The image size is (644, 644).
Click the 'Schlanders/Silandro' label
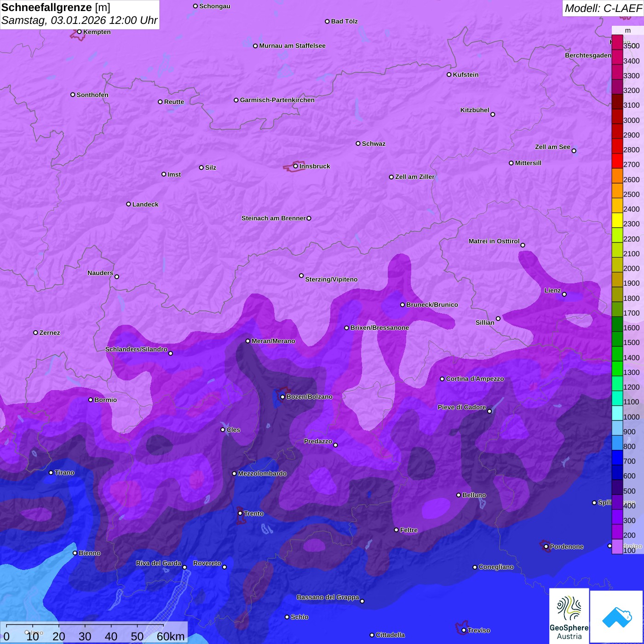pos(136,349)
